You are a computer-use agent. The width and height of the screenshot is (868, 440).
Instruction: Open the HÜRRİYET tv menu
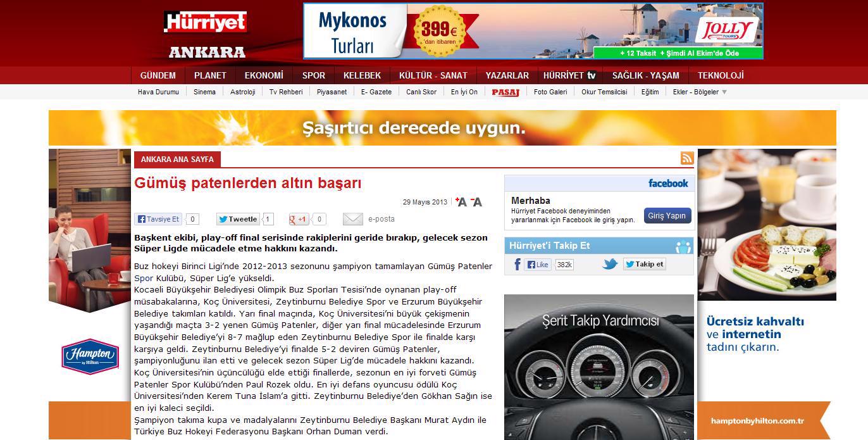point(570,75)
